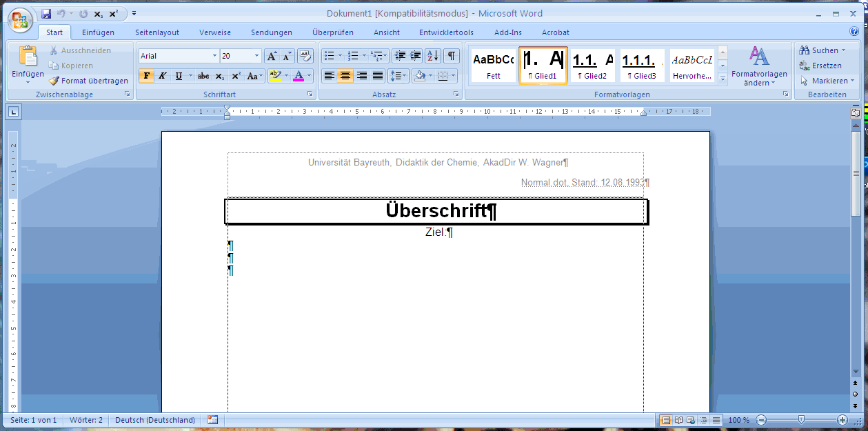Click the Save icon in quick access toolbar

(x=46, y=14)
